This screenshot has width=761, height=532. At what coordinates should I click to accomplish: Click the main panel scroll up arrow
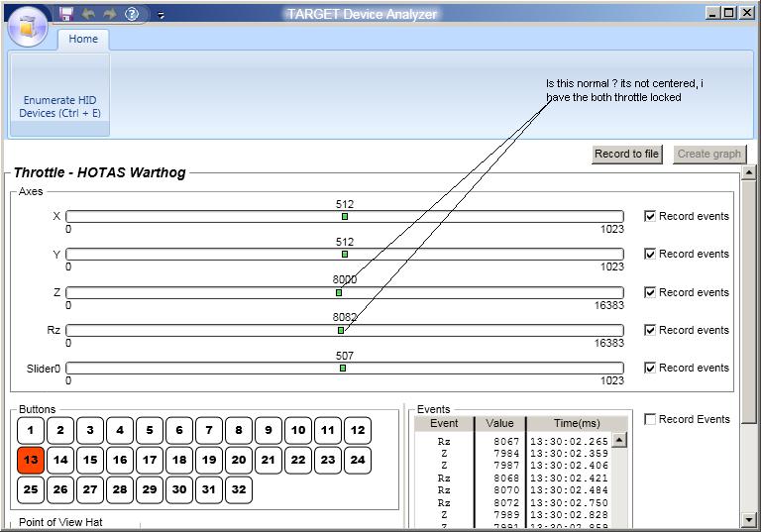pyautogui.click(x=749, y=171)
